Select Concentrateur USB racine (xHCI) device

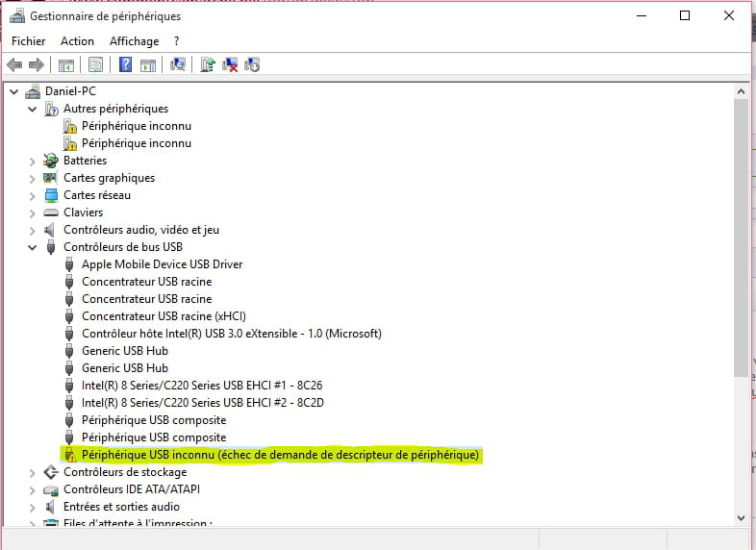click(160, 316)
